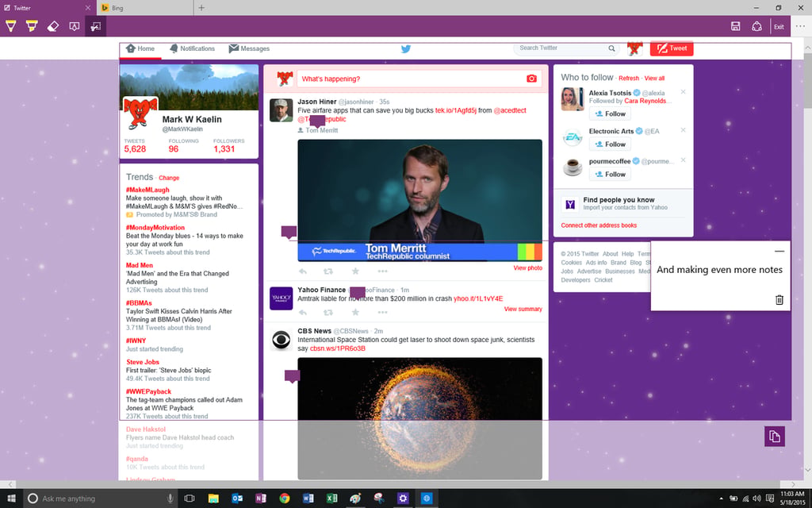Screen dimensions: 812x508
Task: Exit web note mode
Action: tap(779, 26)
